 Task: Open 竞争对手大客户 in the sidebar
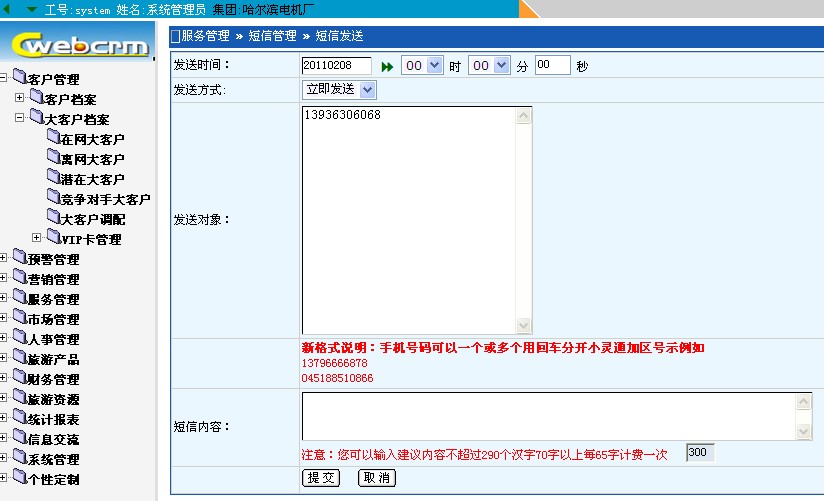click(x=105, y=199)
